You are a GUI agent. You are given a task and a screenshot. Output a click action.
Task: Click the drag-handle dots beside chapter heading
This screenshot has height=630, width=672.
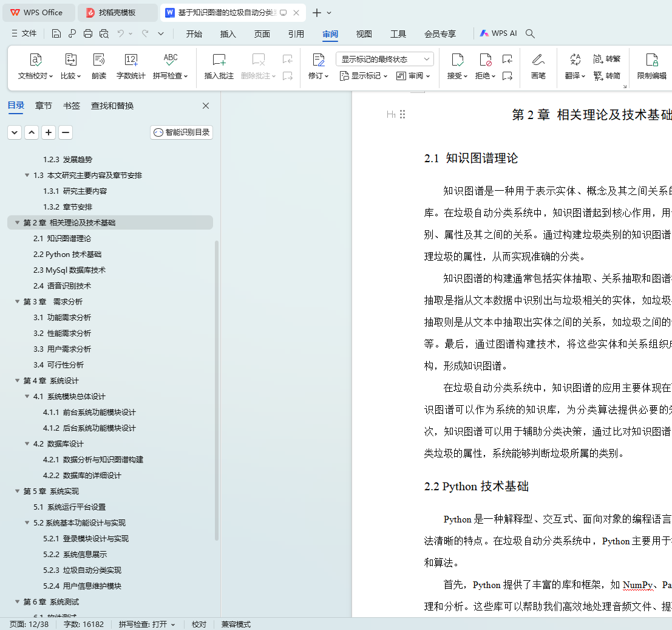click(x=402, y=114)
